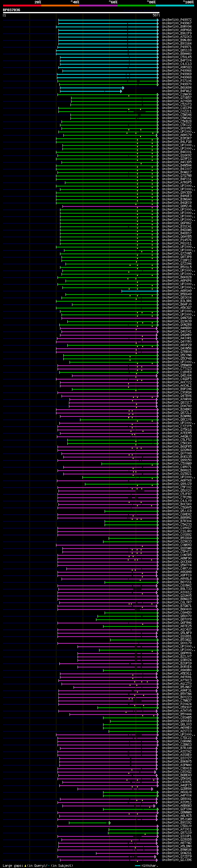This screenshot has height=868, width=197.
Task: Select the UniRef100_A8MSA9 label
Action: [x=176, y=291]
